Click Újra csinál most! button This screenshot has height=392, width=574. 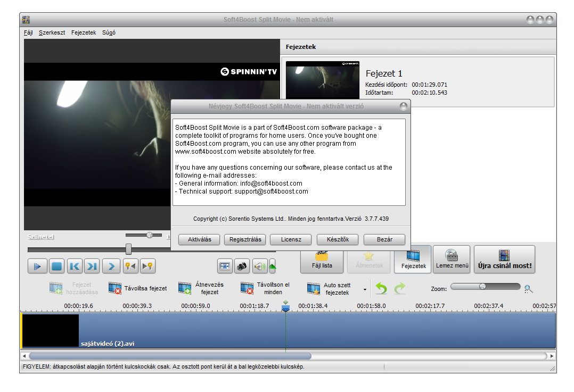point(504,260)
